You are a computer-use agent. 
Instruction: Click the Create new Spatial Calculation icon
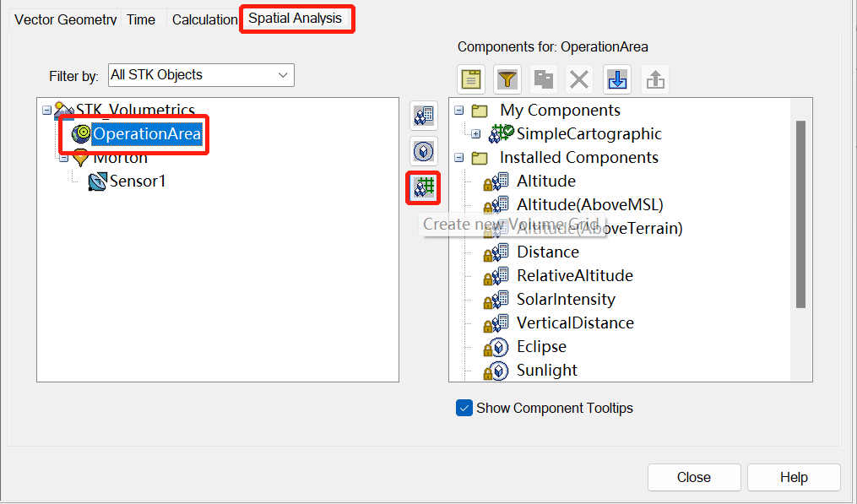424,116
